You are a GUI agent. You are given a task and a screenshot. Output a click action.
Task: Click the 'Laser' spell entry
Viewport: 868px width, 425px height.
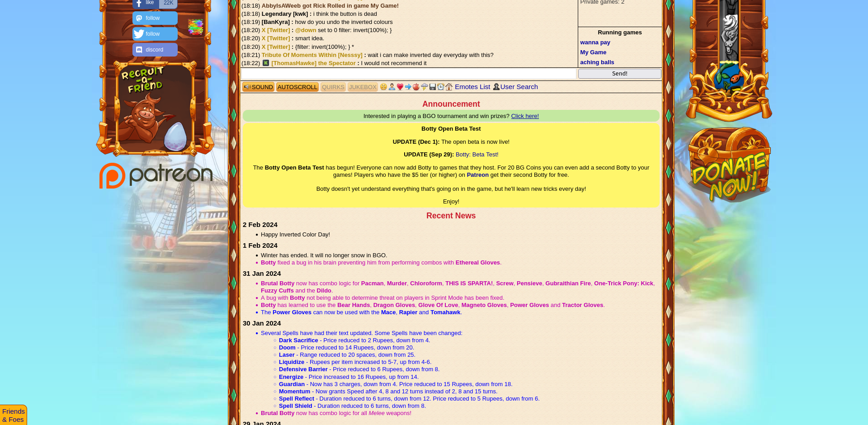[x=287, y=355]
